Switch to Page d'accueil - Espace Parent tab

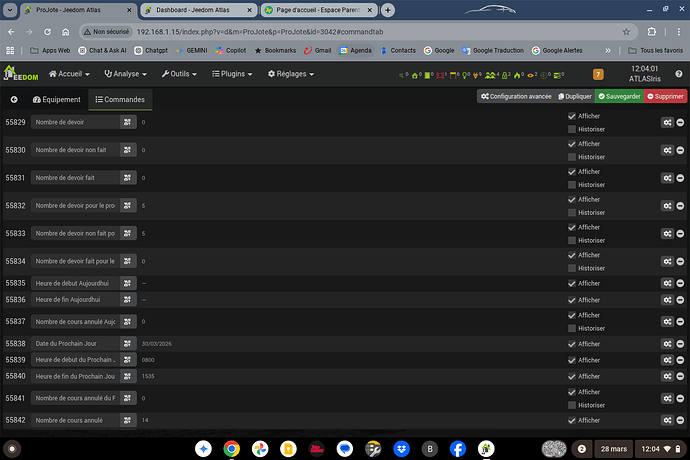318,10
